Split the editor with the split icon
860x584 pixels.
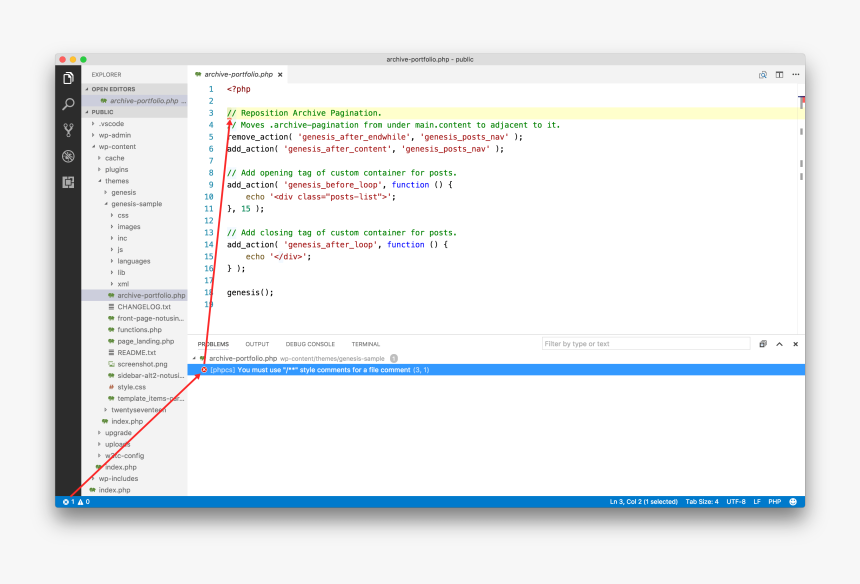click(779, 75)
